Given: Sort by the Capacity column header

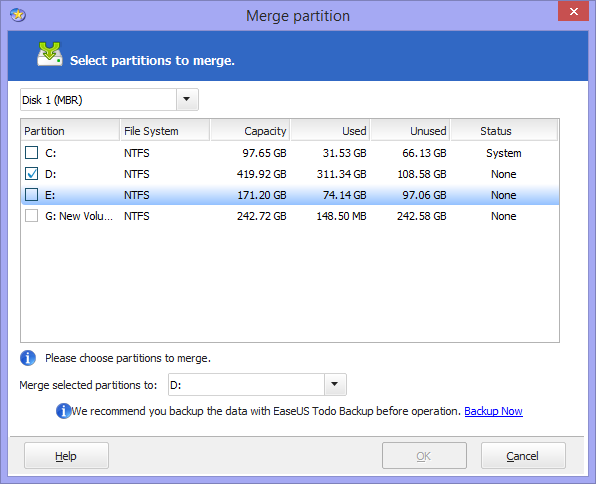Looking at the screenshot, I should click(x=250, y=131).
